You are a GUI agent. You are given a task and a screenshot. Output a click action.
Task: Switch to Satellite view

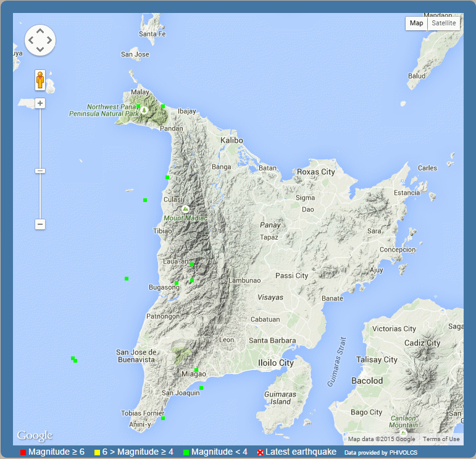(444, 23)
